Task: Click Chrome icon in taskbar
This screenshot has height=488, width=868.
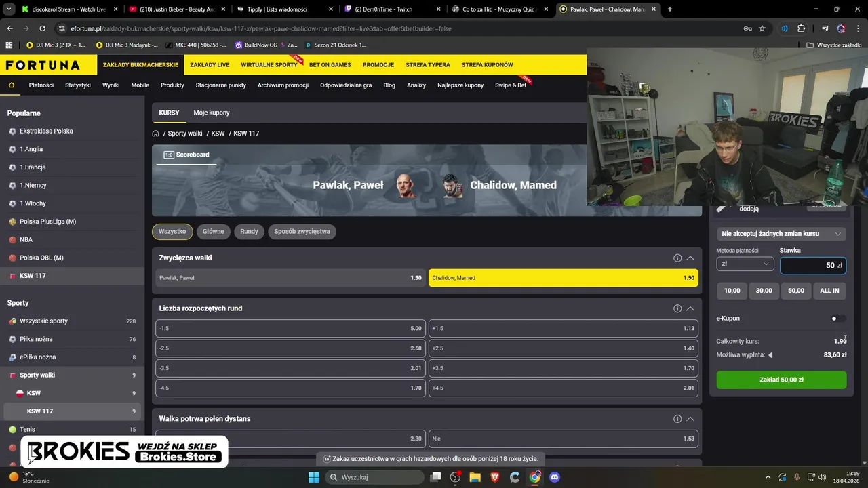Action: click(x=535, y=477)
